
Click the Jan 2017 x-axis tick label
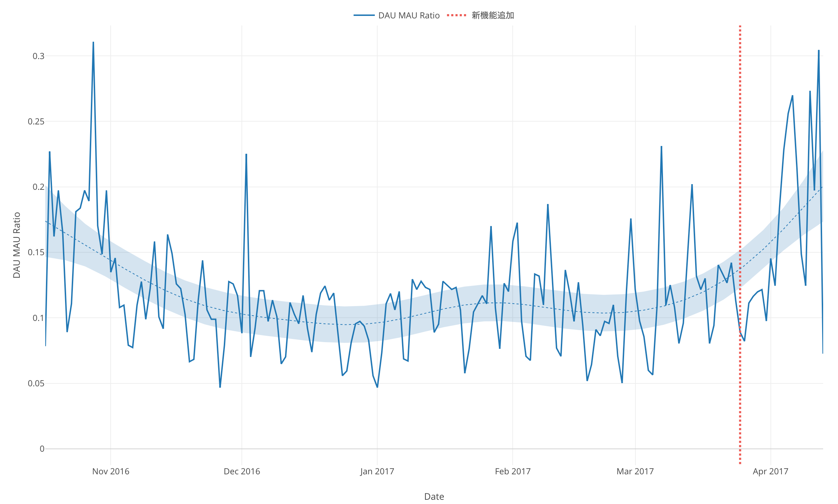377,471
